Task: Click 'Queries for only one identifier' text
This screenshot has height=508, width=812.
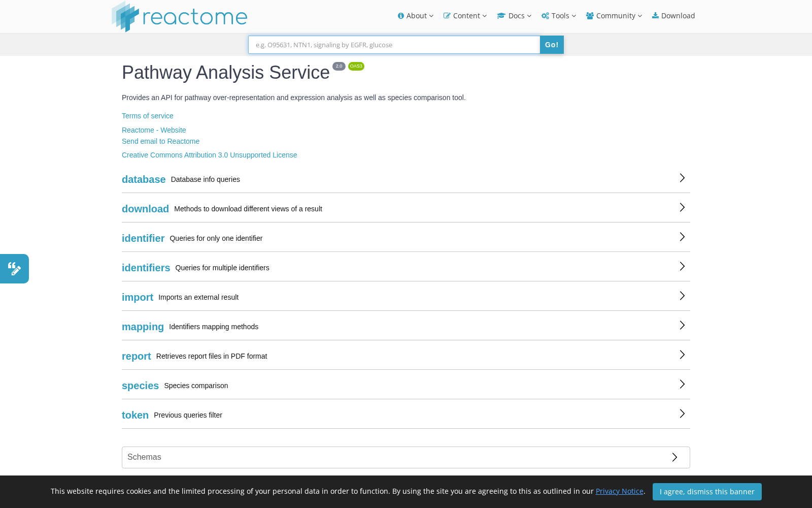Action: click(216, 238)
